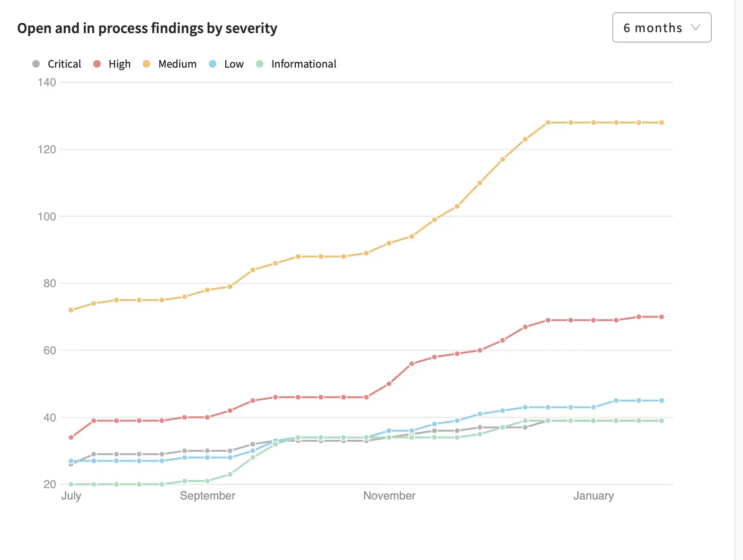
Task: Click the chart title 'Open and in process findings by severity'
Action: [x=147, y=28]
